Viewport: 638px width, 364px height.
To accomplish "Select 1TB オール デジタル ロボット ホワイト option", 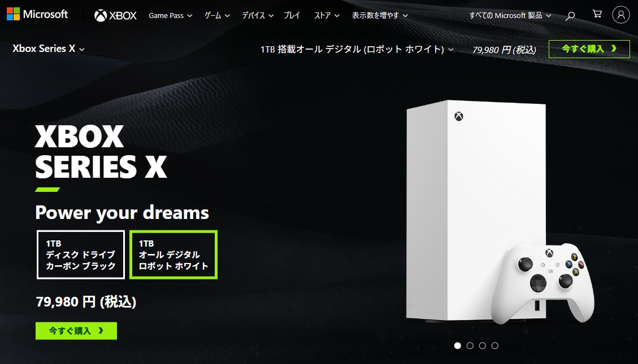I will (173, 255).
